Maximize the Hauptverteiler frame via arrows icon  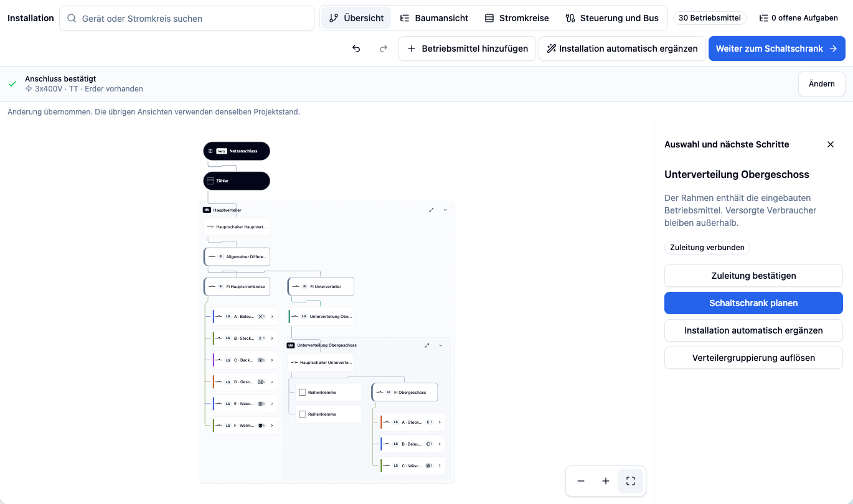[x=431, y=210]
